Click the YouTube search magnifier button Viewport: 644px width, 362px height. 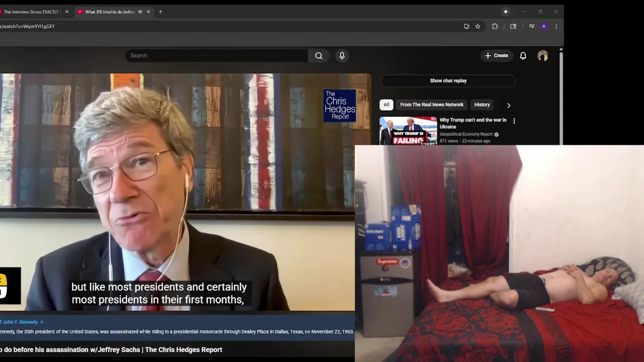pyautogui.click(x=318, y=55)
